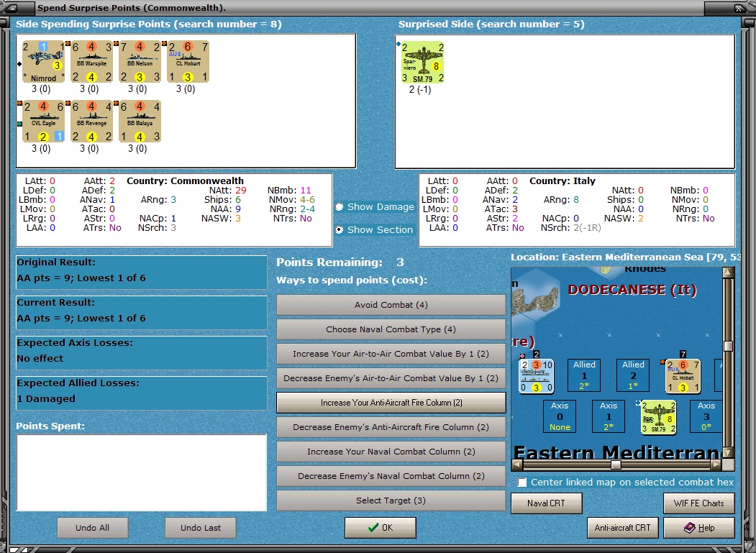Click map scroll right arrow
The height and width of the screenshot is (553, 756).
pos(716,465)
